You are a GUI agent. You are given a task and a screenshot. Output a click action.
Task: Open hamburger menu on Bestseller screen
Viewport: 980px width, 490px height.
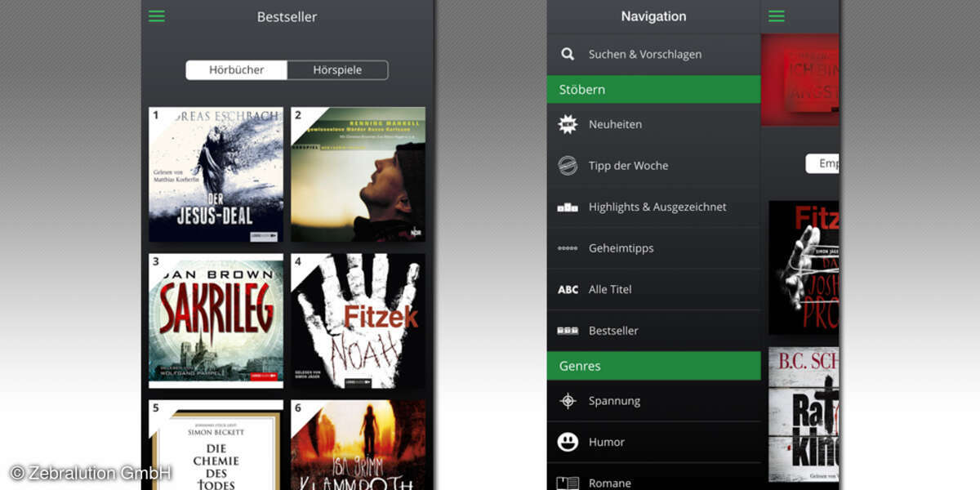157,16
